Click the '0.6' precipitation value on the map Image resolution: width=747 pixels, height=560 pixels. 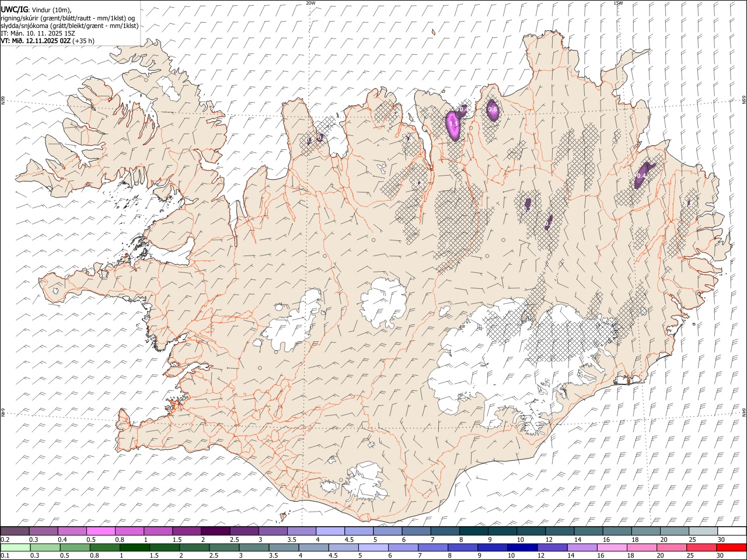point(493,109)
